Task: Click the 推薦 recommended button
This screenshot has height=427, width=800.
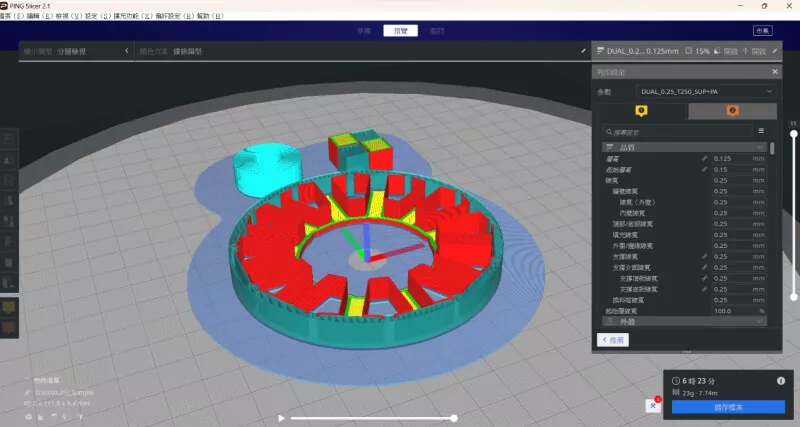Action: tap(613, 340)
